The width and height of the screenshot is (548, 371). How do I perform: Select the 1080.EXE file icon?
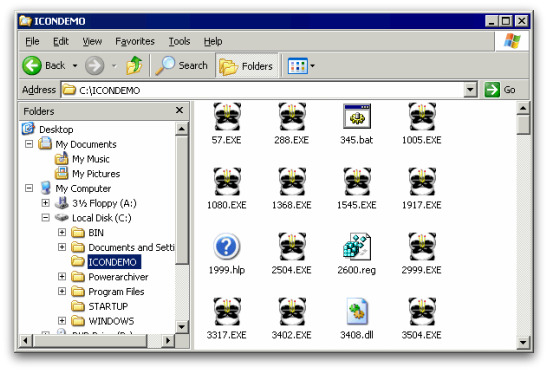click(227, 182)
